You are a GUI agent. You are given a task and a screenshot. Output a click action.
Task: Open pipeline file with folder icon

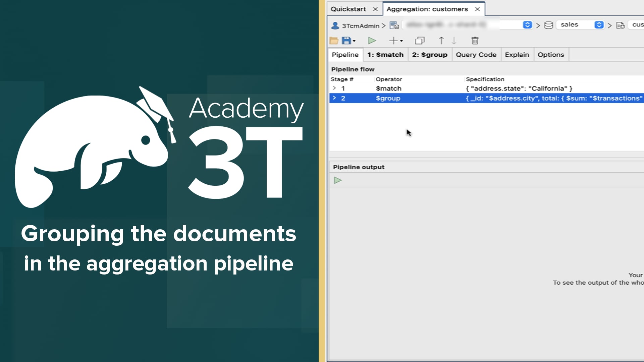point(334,41)
